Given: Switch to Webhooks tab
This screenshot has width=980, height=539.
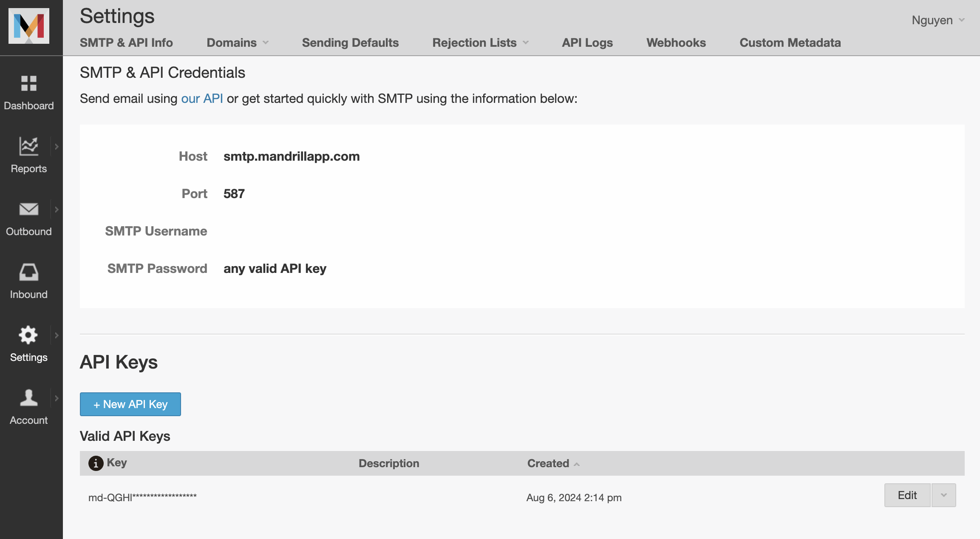Looking at the screenshot, I should 676,43.
